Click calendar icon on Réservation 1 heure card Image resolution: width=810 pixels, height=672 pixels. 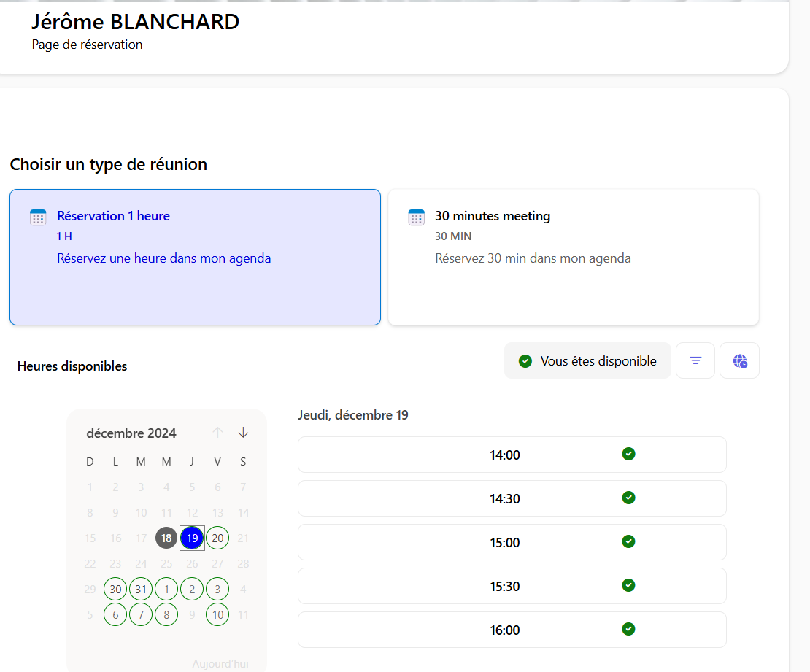38,217
